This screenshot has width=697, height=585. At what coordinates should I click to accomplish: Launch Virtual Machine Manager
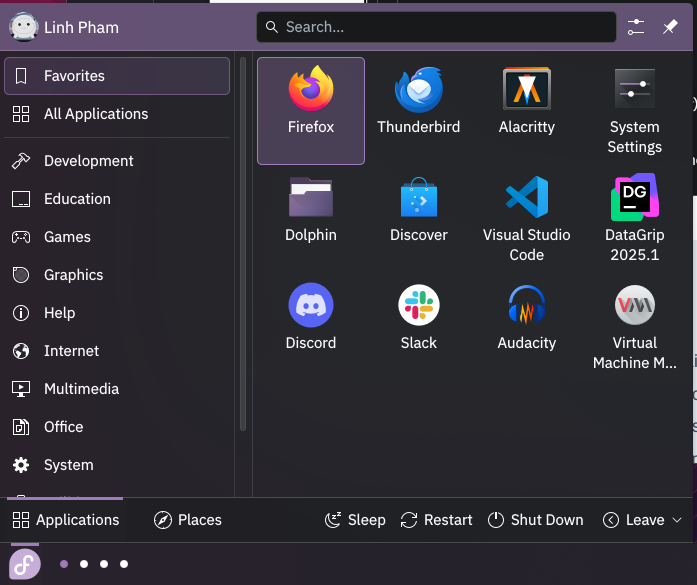(x=634, y=327)
